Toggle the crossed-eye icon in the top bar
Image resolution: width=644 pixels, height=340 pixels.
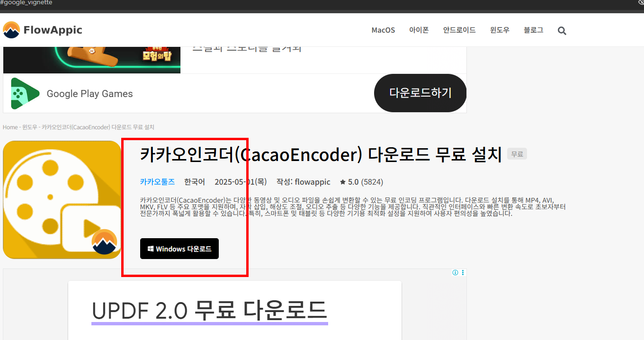click(642, 3)
